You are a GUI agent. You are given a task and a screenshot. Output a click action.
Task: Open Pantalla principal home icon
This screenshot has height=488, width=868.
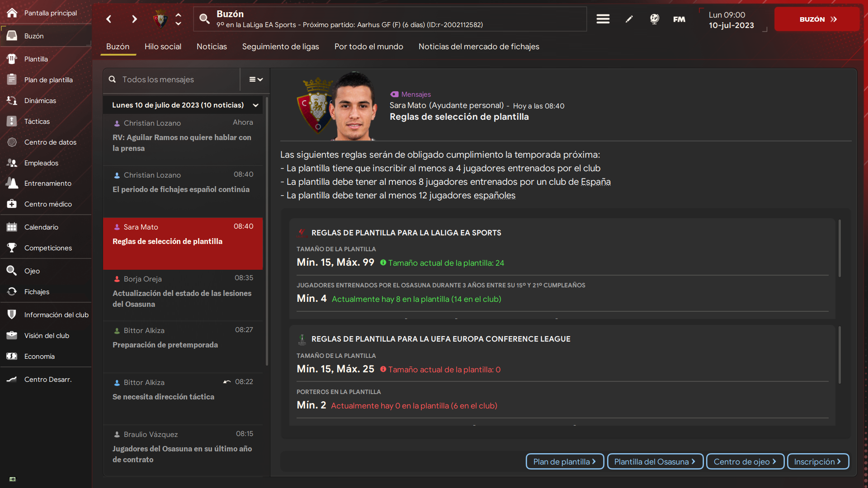click(x=12, y=13)
